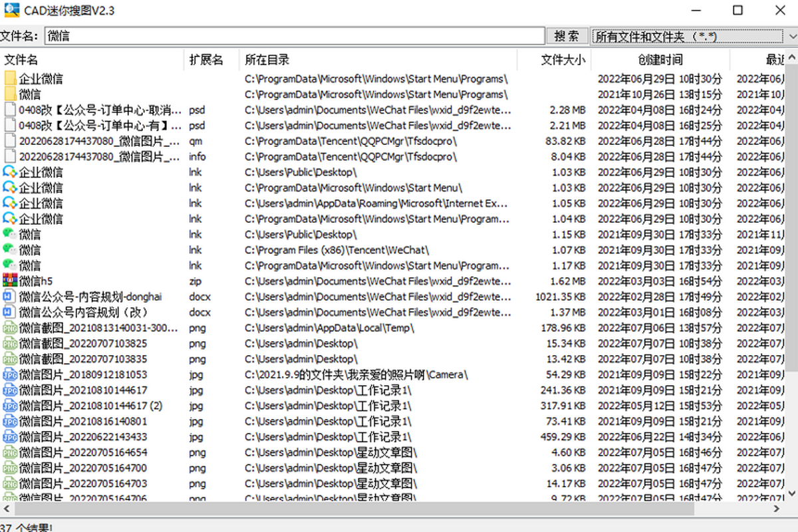Screen dimensions: 798x532
Task: Select the 企业微信 folder icon in first row
Action: coord(10,79)
